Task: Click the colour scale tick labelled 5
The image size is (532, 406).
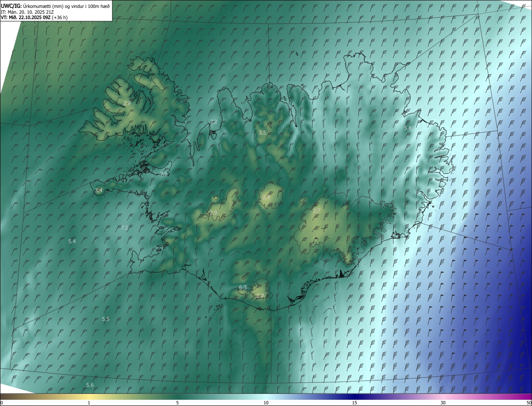Action: pos(177,403)
